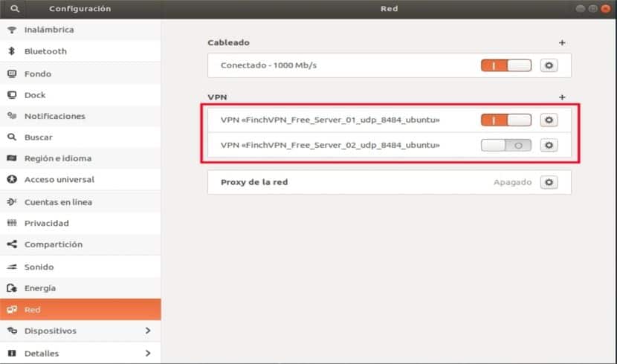Click the Privacidad grid icon
The width and height of the screenshot is (617, 364).
pos(12,223)
